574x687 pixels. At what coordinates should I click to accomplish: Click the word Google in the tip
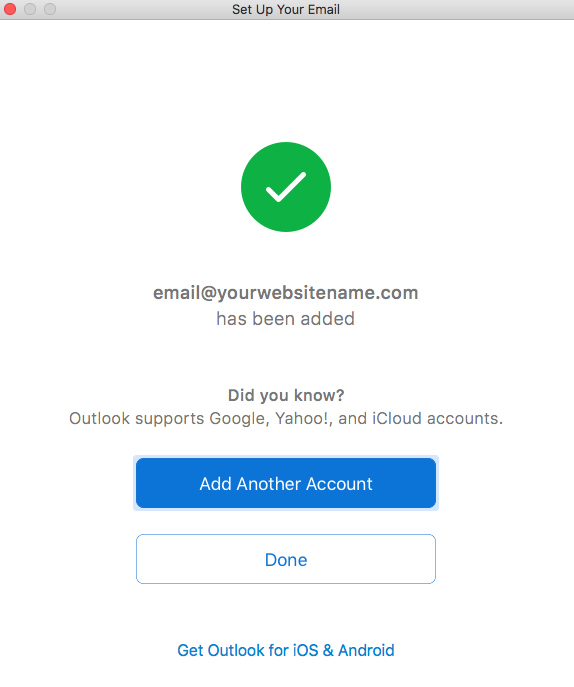point(239,419)
